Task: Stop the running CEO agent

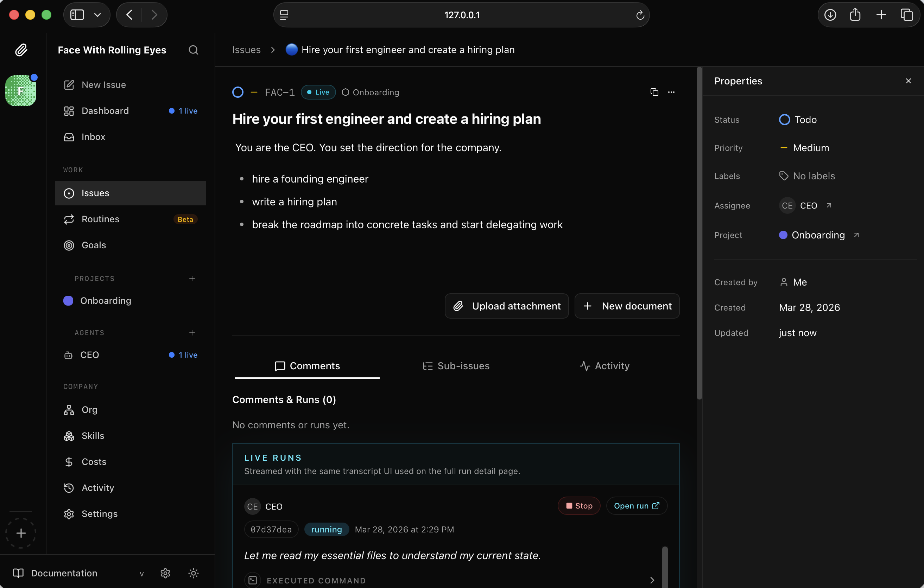Action: point(579,506)
